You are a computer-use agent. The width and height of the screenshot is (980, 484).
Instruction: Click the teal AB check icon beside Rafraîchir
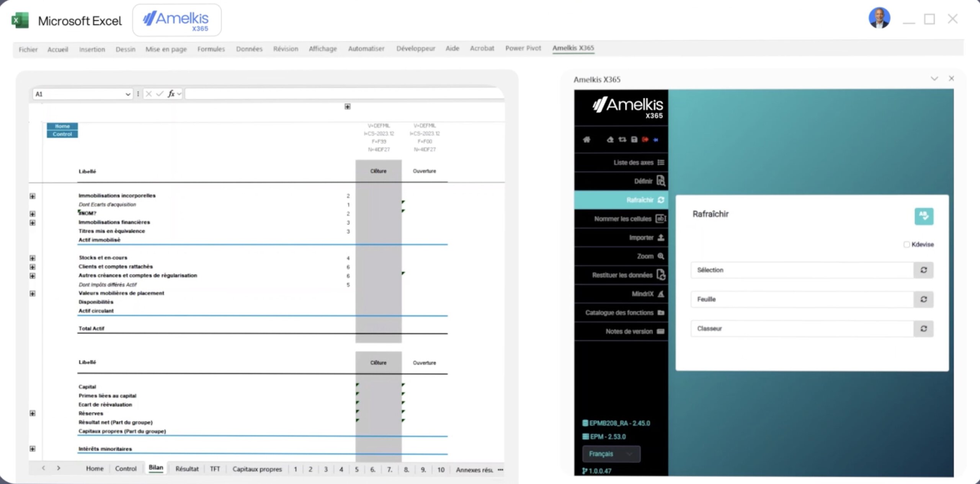[x=924, y=216]
